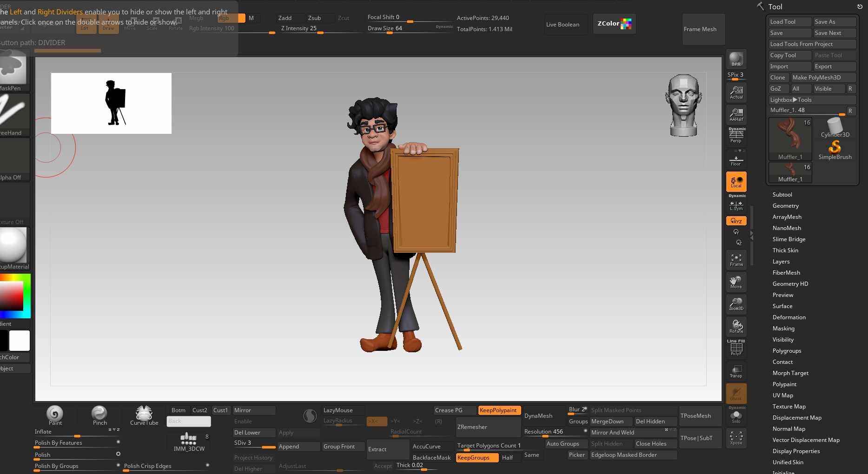The image size is (868, 474).
Task: Open the Lightbox Tools browser
Action: tap(790, 100)
